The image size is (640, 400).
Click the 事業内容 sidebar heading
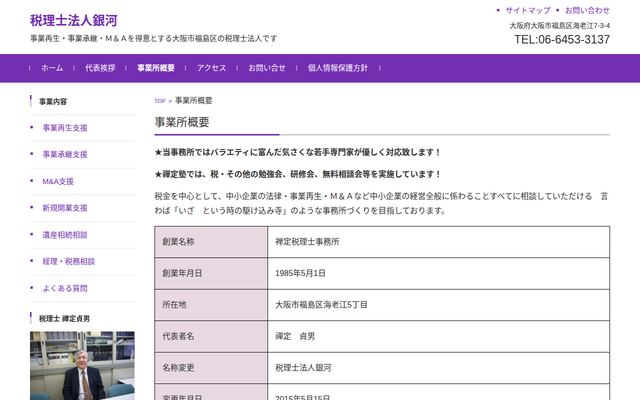pyautogui.click(x=53, y=102)
